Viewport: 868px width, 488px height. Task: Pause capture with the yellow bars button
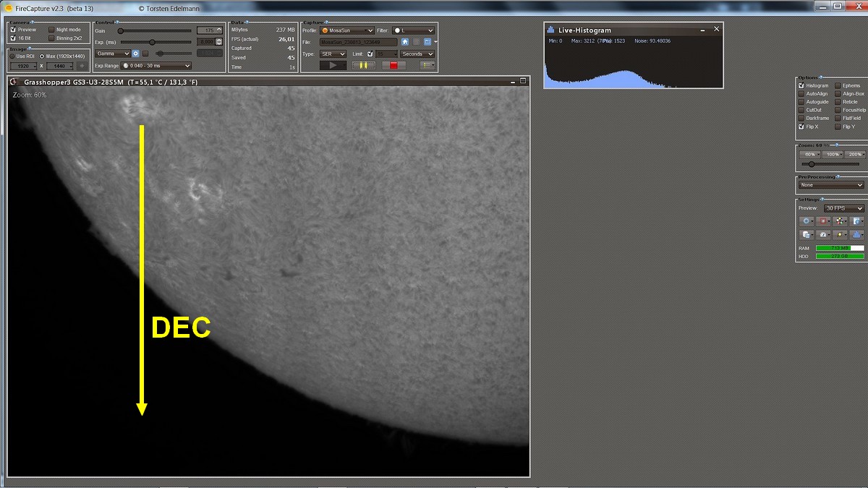(364, 65)
